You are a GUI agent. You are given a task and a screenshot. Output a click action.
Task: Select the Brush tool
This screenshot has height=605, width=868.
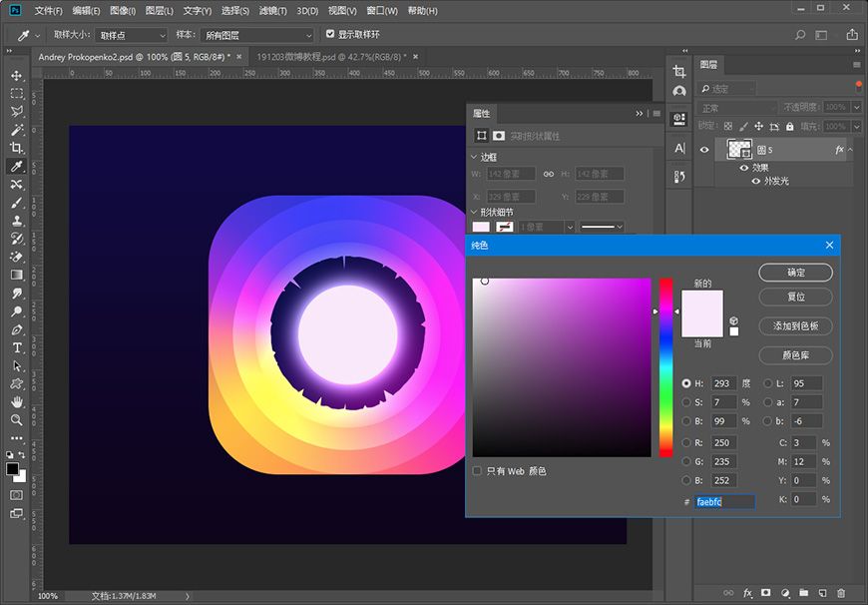(x=17, y=203)
